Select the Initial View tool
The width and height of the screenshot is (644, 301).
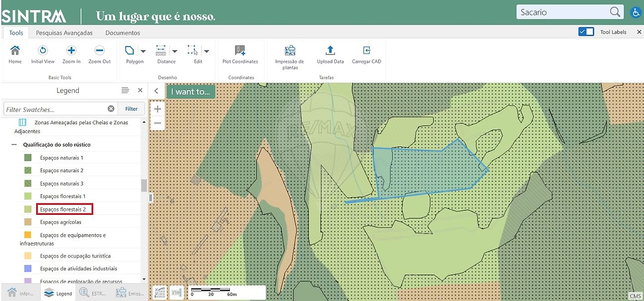point(43,51)
